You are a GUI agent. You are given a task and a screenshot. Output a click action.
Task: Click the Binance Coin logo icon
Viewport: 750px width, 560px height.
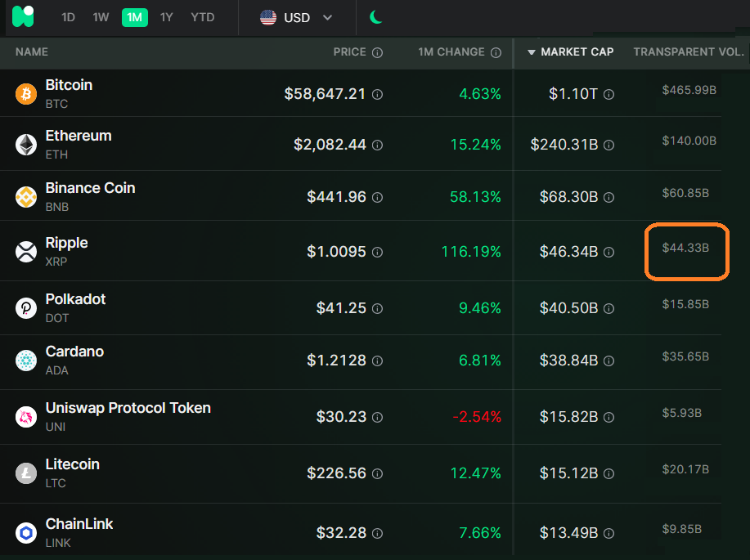click(x=26, y=197)
